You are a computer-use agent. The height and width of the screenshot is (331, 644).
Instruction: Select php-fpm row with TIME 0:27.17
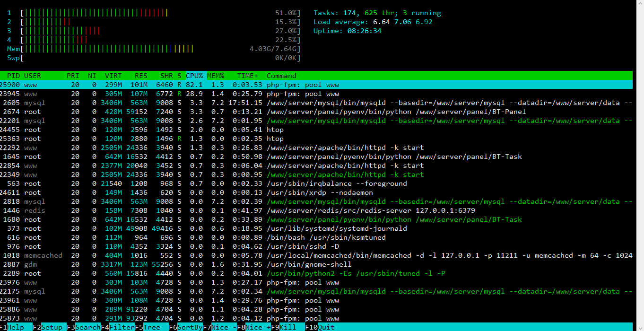[x=316, y=282]
